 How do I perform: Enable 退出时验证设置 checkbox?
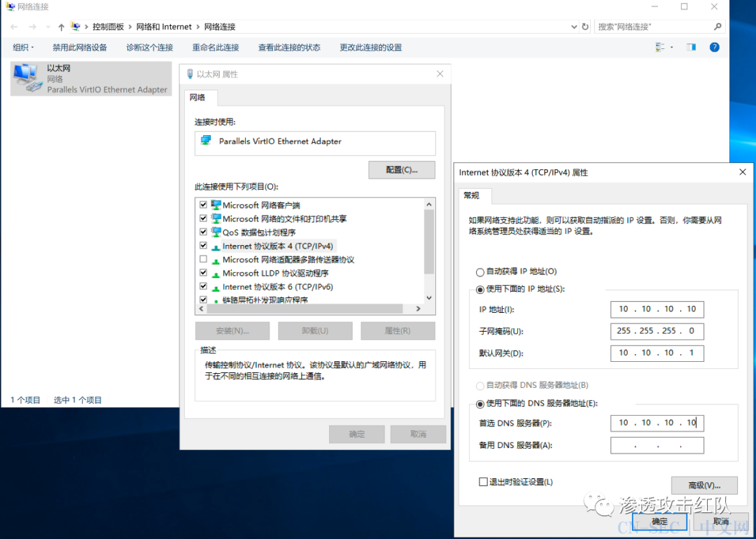483,482
